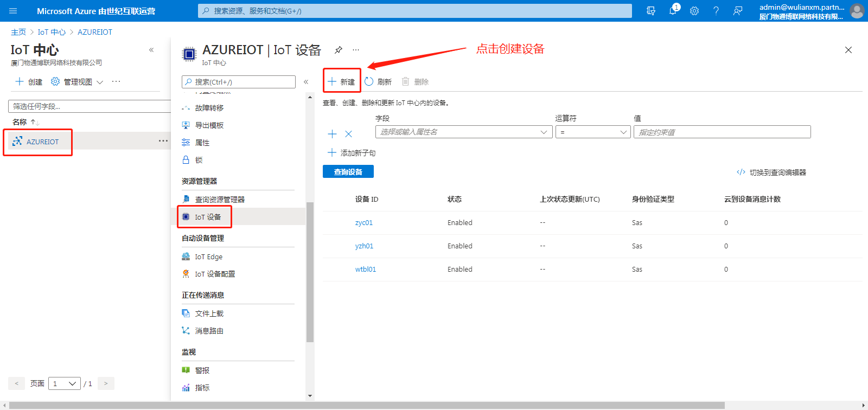Open the 字段 property name dropdown
Viewport: 868px width, 410px height.
464,132
